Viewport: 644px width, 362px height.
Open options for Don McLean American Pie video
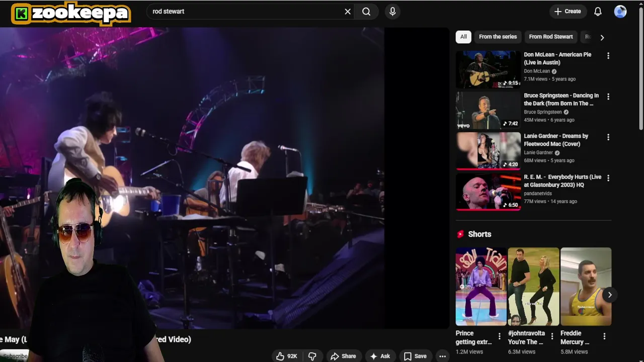click(608, 56)
